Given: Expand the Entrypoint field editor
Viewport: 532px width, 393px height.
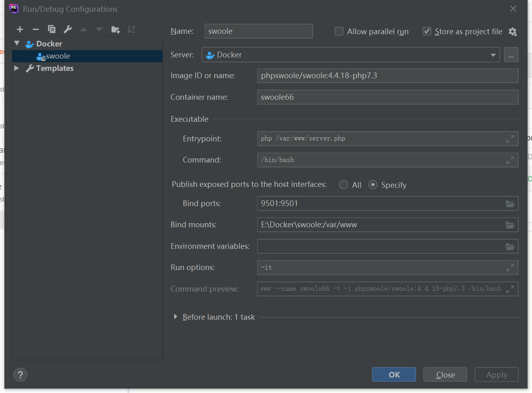Looking at the screenshot, I should tap(510, 139).
